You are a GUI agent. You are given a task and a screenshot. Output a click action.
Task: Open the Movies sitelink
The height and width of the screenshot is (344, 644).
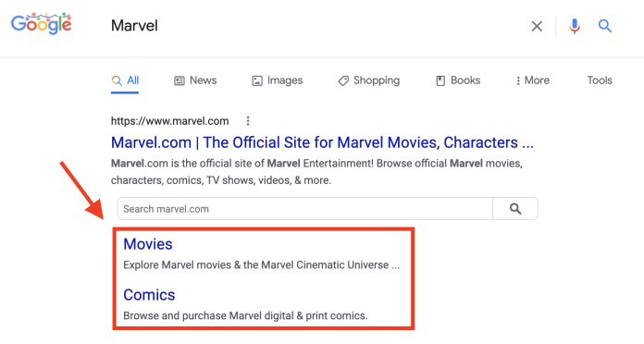pos(148,244)
